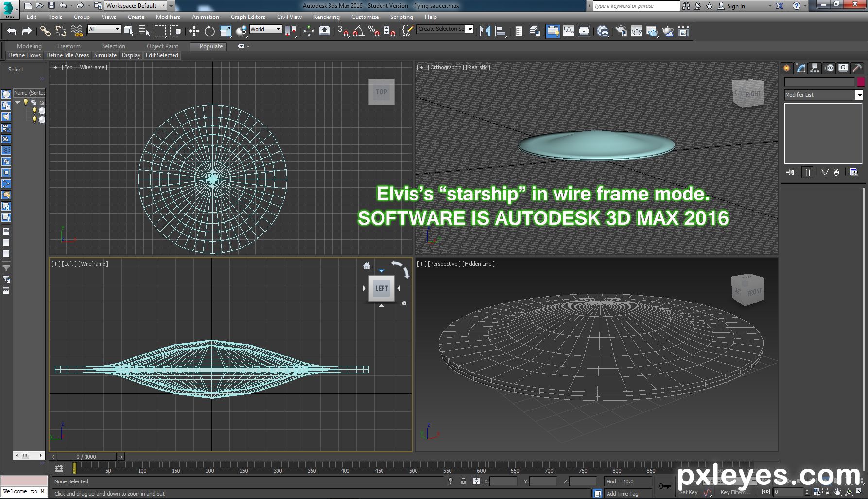
Task: Click the 3ds Max application menu button
Action: [x=10, y=9]
